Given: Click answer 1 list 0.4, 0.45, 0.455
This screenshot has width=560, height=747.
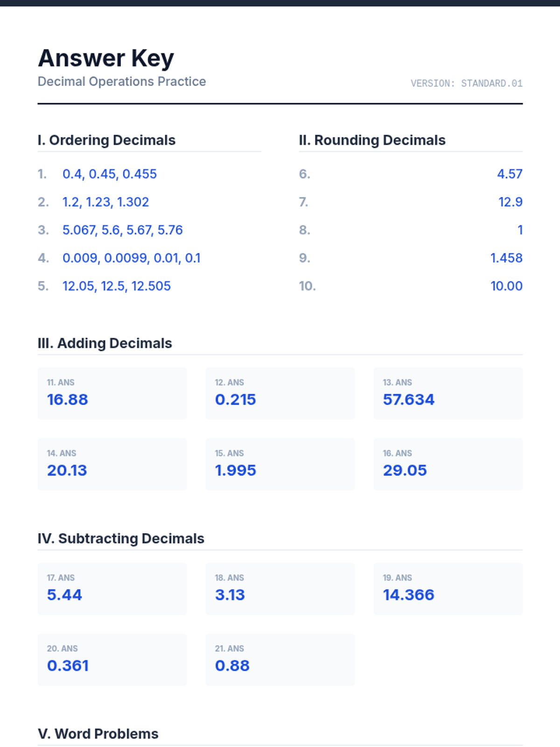Looking at the screenshot, I should (x=110, y=174).
